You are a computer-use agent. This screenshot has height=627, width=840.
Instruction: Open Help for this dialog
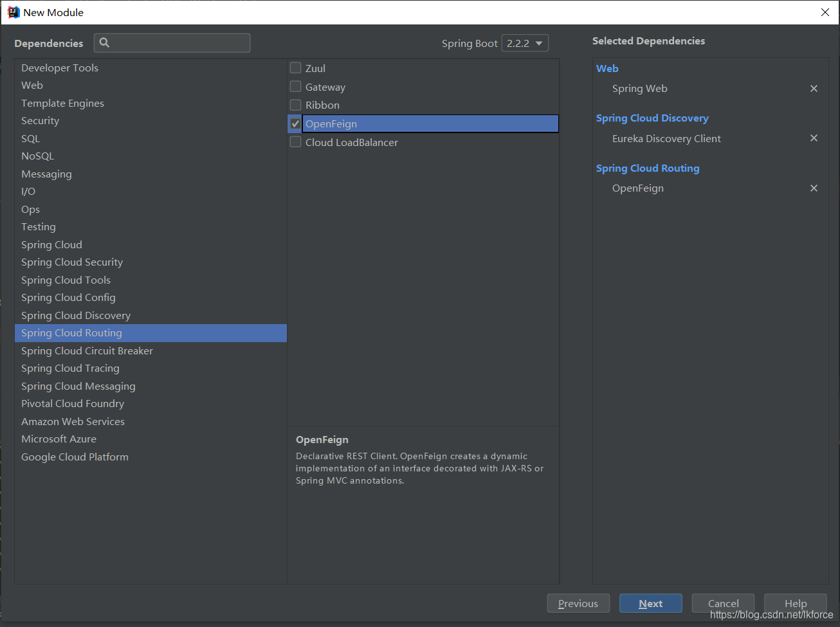pos(796,603)
